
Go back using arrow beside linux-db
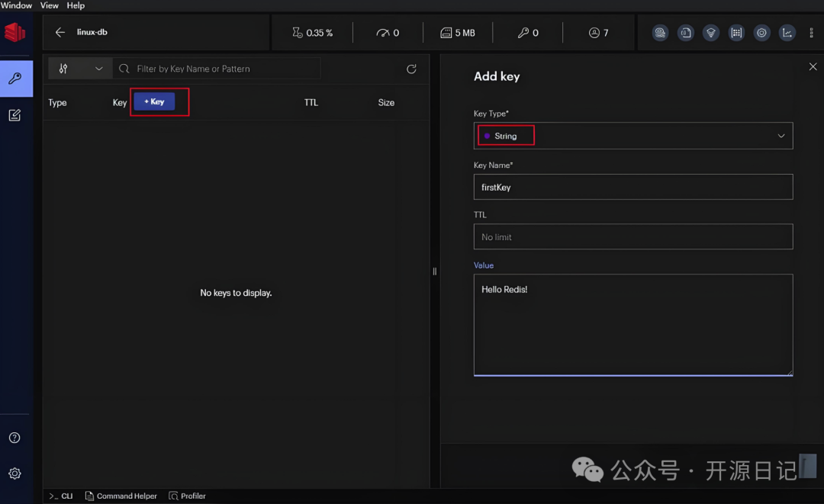(60, 33)
